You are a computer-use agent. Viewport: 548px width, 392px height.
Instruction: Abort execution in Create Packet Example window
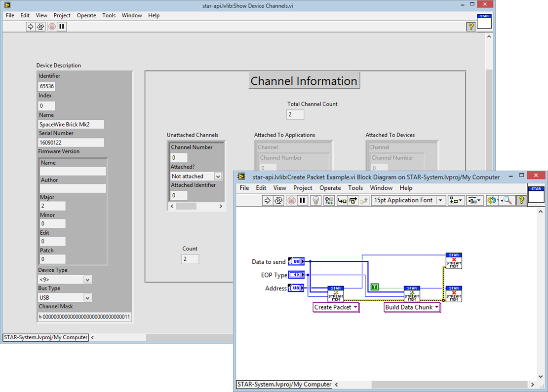tap(291, 200)
